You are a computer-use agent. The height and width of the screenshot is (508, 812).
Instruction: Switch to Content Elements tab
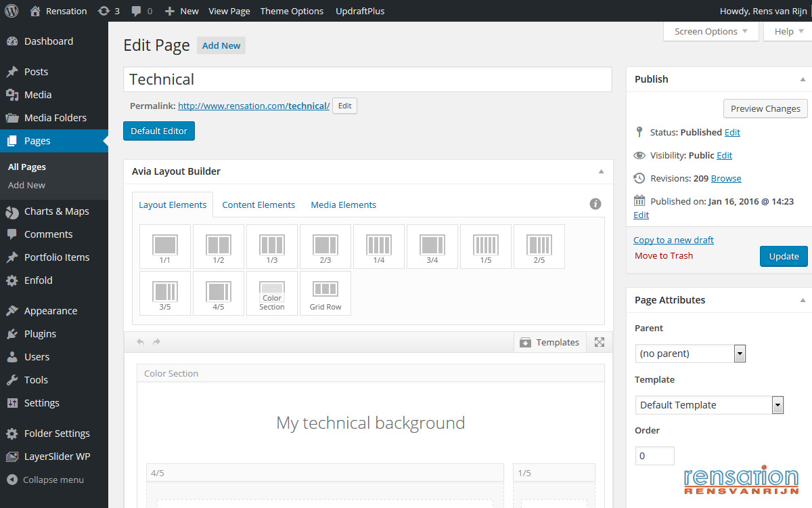click(x=258, y=205)
